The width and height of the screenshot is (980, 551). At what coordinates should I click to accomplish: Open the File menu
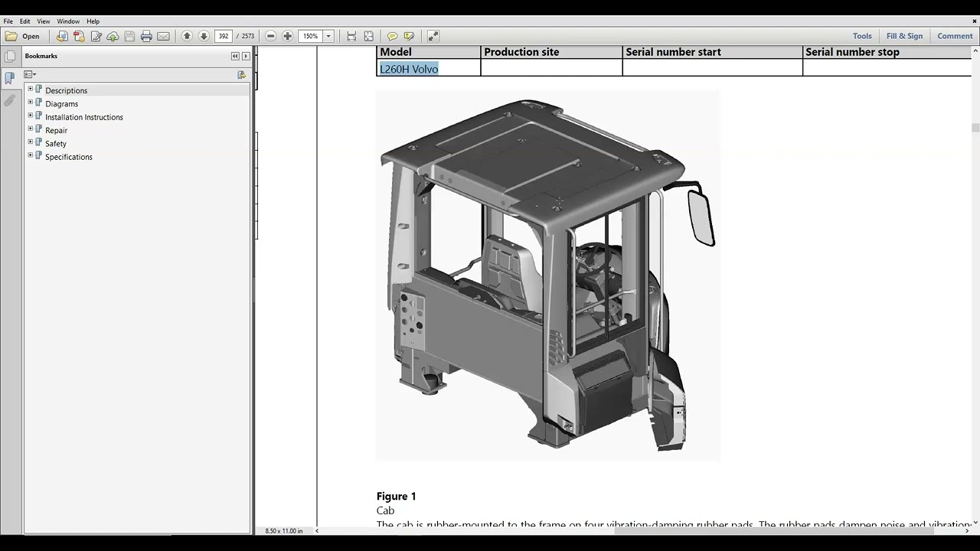point(8,21)
